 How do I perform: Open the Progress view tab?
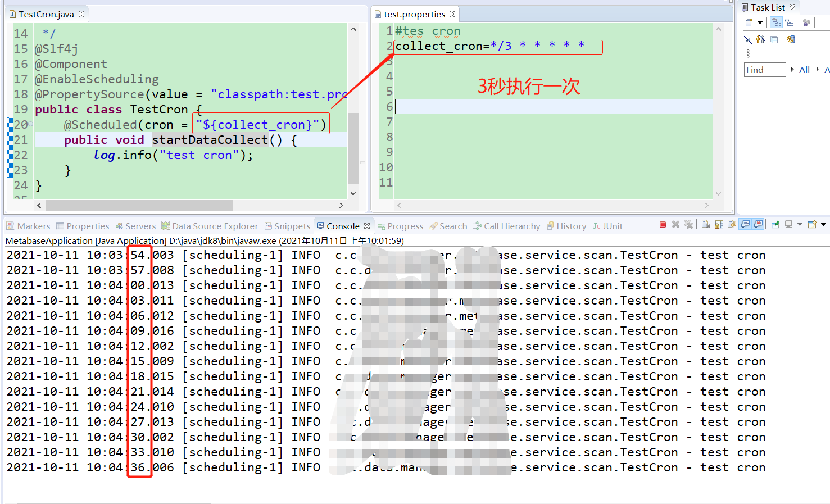400,226
